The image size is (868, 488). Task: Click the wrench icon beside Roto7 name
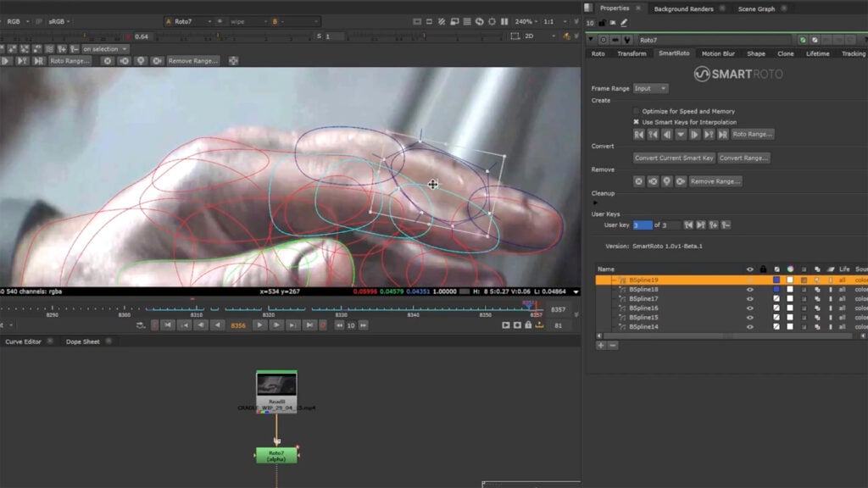[x=627, y=40]
